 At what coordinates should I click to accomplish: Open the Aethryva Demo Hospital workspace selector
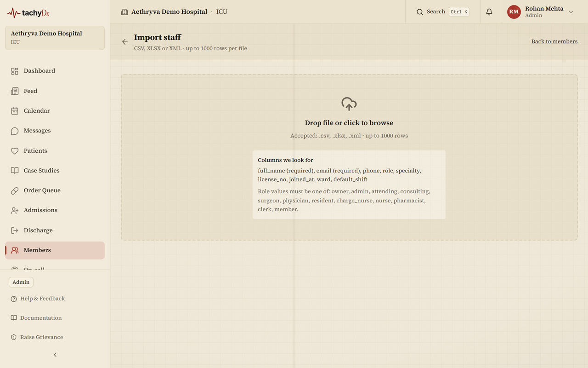click(55, 38)
